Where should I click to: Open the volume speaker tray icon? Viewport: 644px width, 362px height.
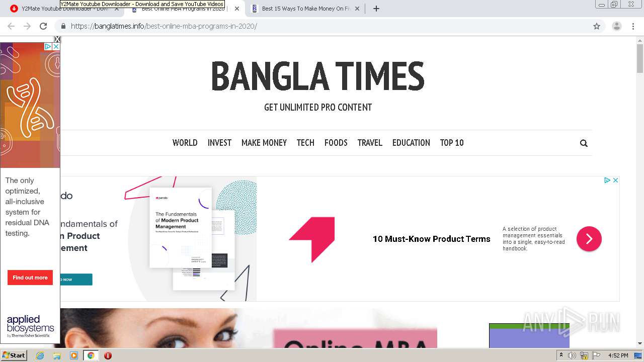coord(572,355)
